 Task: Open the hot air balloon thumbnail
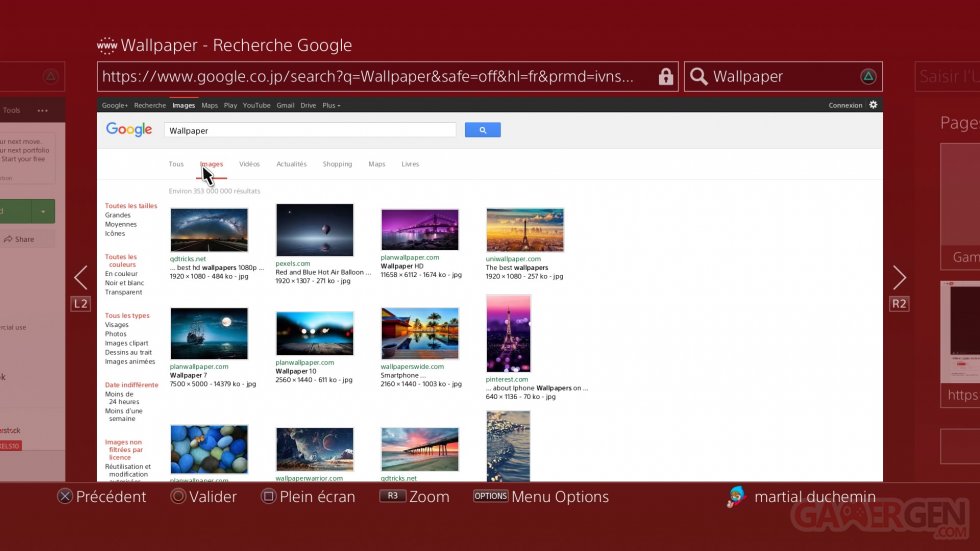pos(314,230)
